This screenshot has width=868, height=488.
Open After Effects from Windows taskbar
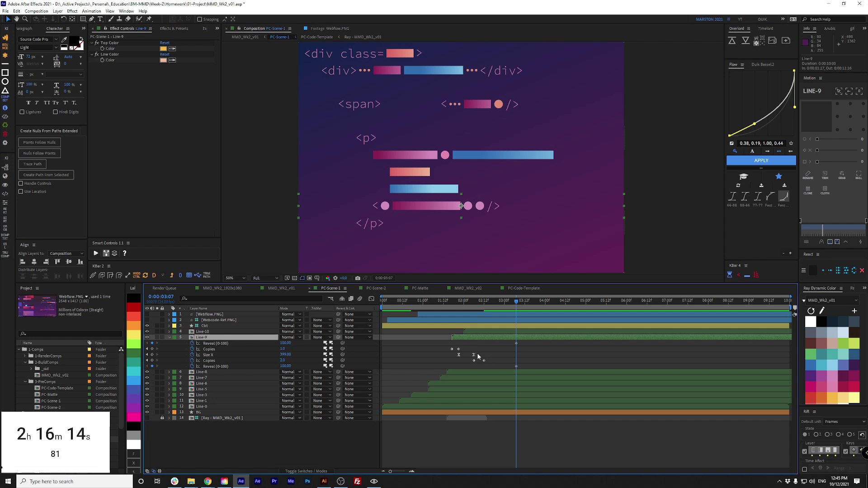click(241, 481)
